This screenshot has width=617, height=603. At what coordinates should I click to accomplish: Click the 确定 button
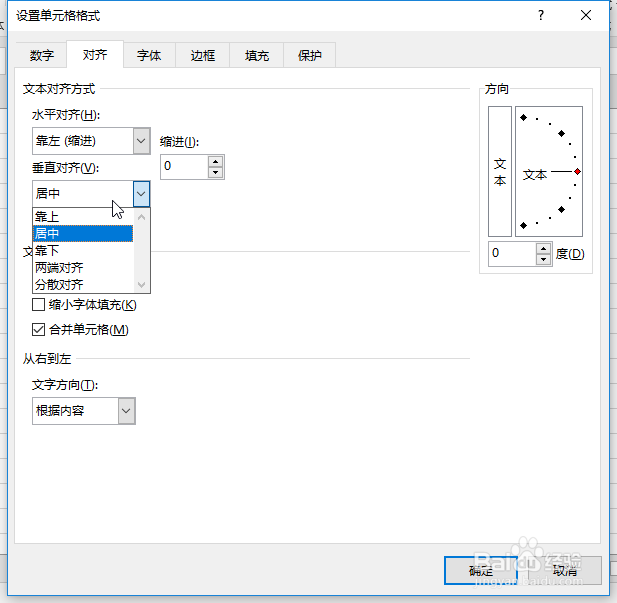click(x=481, y=570)
